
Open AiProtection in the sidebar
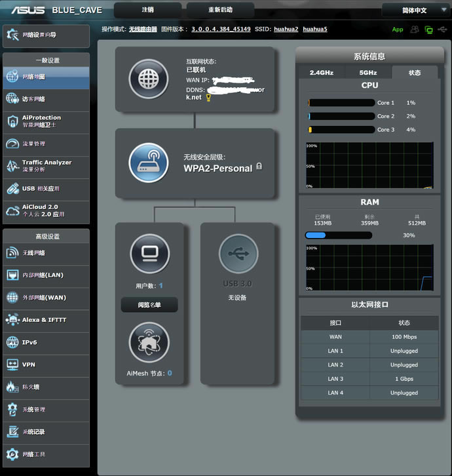pos(46,121)
